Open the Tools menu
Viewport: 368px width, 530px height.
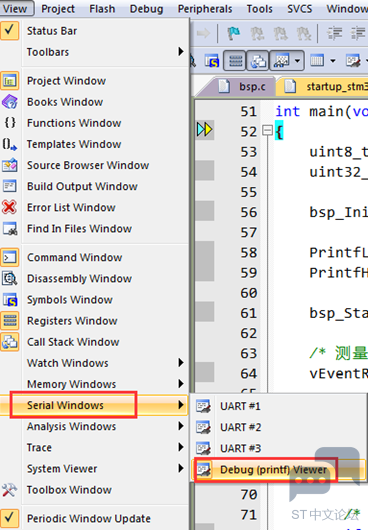259,9
